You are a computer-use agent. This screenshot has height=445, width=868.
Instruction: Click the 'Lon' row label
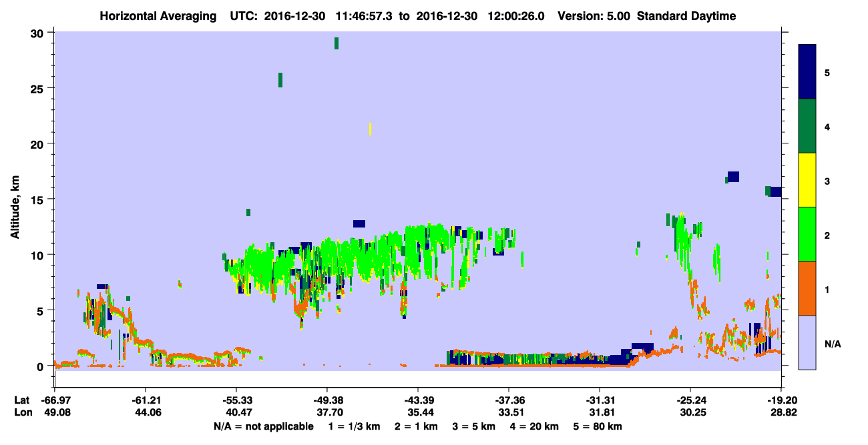(23, 412)
